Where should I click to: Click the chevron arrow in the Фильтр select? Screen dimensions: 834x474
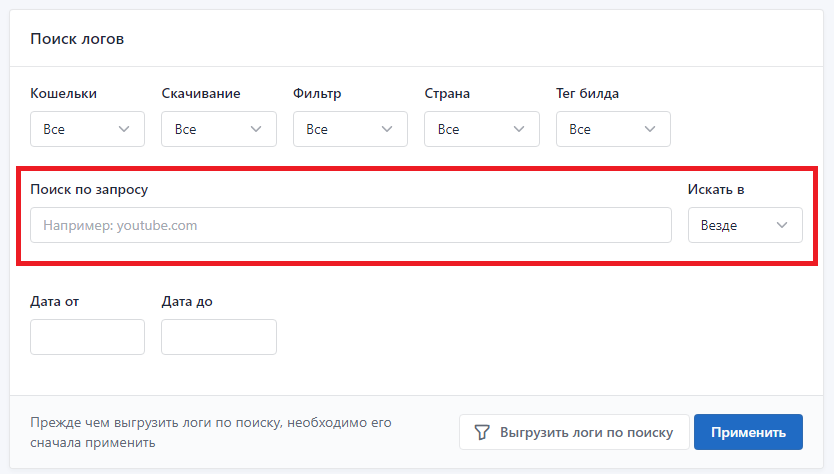[387, 129]
